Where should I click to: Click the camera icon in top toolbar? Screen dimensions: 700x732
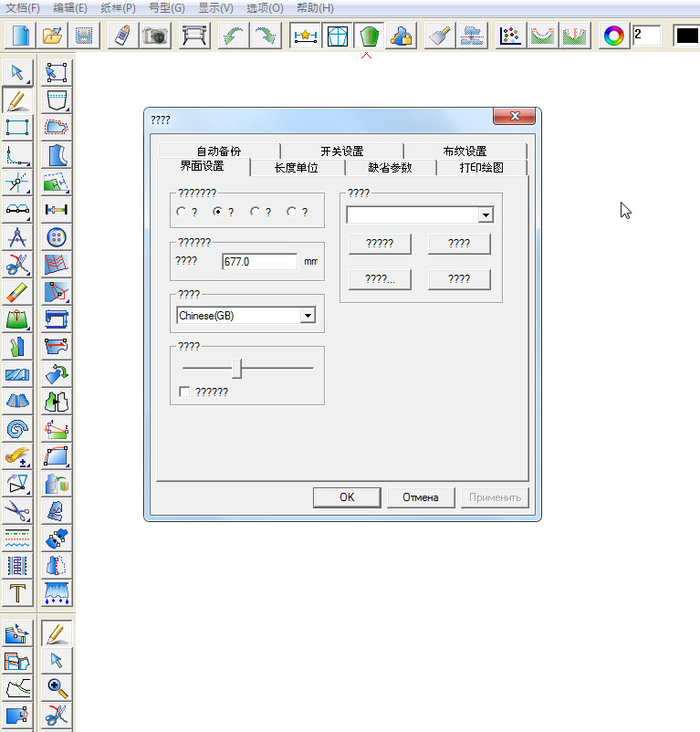click(155, 37)
